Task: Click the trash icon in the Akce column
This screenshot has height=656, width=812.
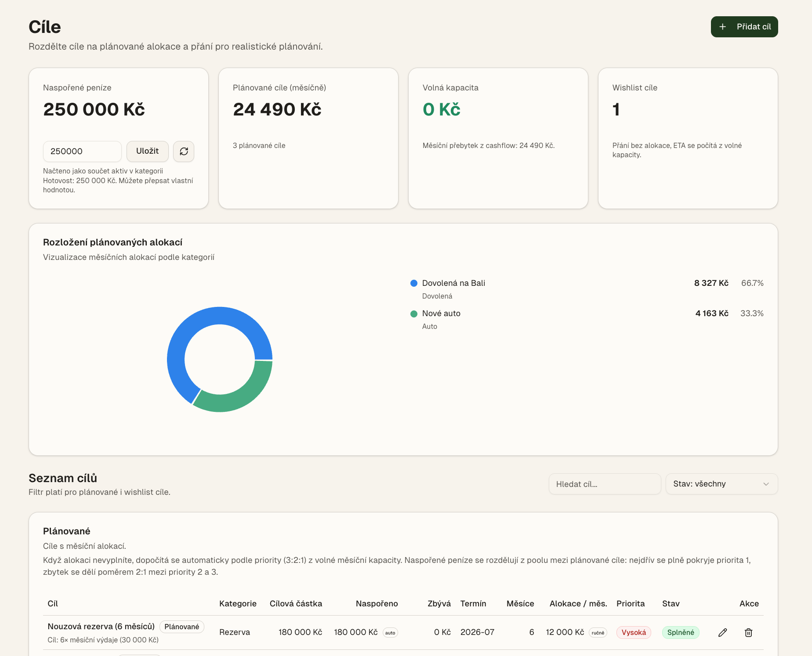Action: point(749,632)
